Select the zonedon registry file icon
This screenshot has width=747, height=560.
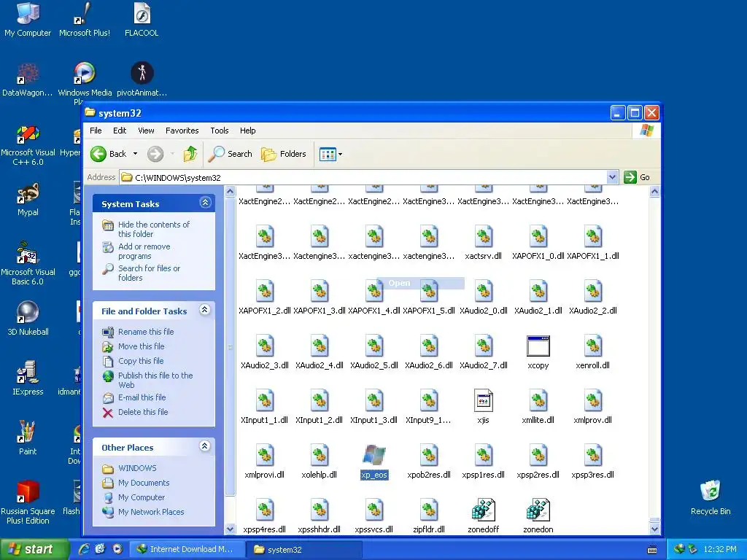(x=538, y=510)
